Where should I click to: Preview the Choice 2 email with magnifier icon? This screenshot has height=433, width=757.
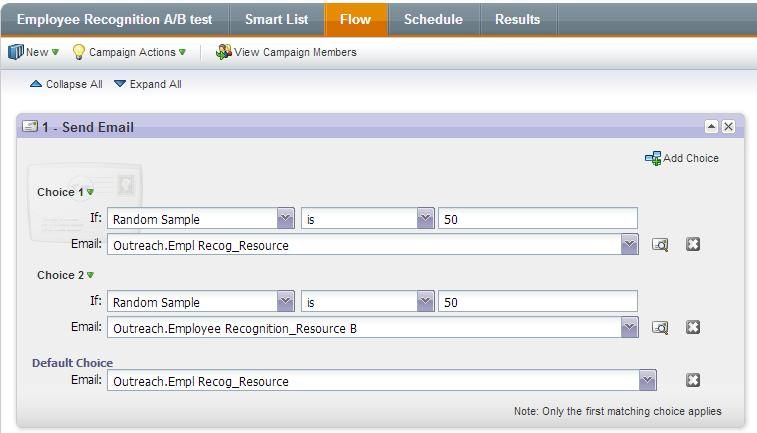(x=660, y=328)
